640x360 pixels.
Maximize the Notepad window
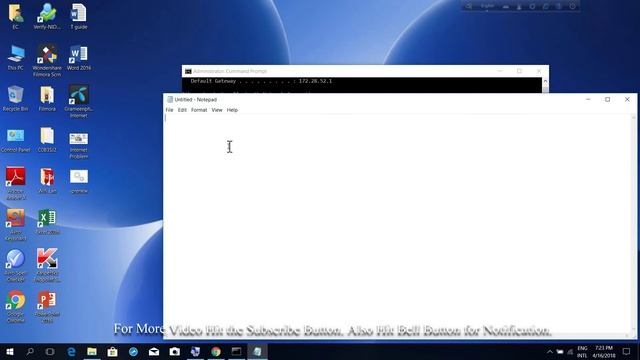607,99
